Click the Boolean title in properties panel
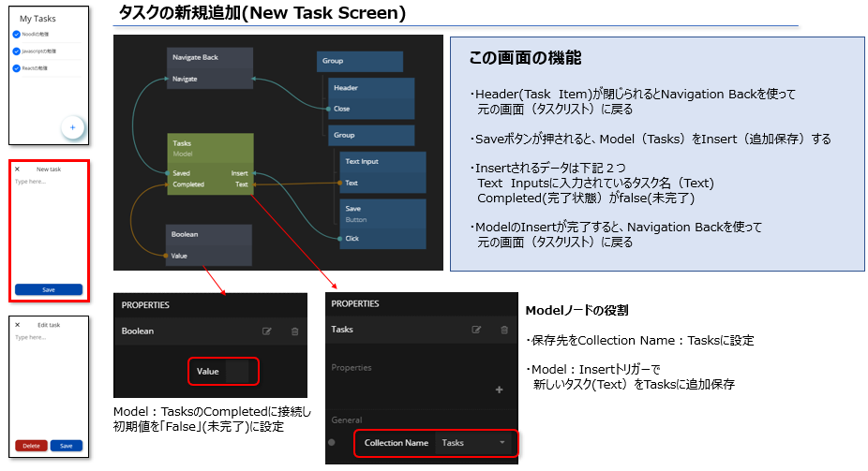Image resolution: width=868 pixels, height=471 pixels. (x=138, y=331)
